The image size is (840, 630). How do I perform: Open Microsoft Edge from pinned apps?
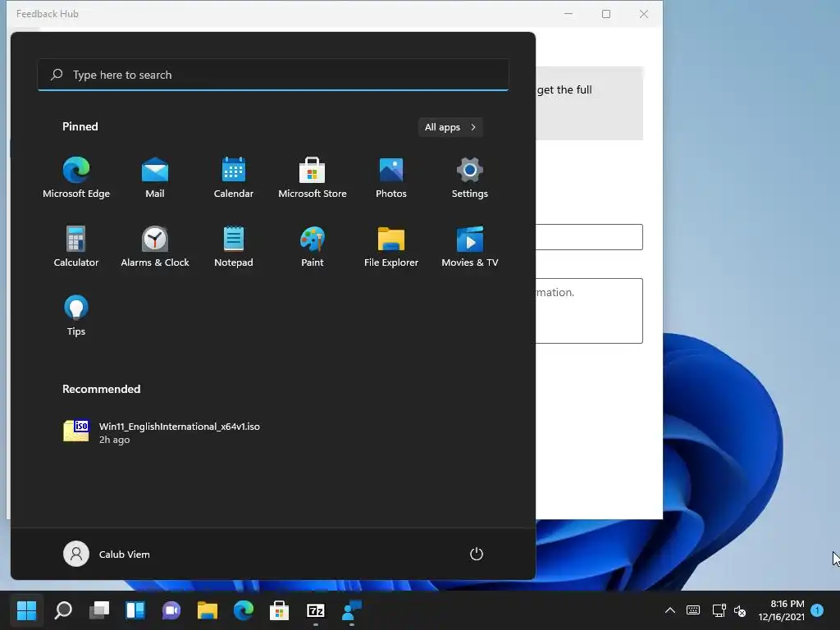point(76,178)
